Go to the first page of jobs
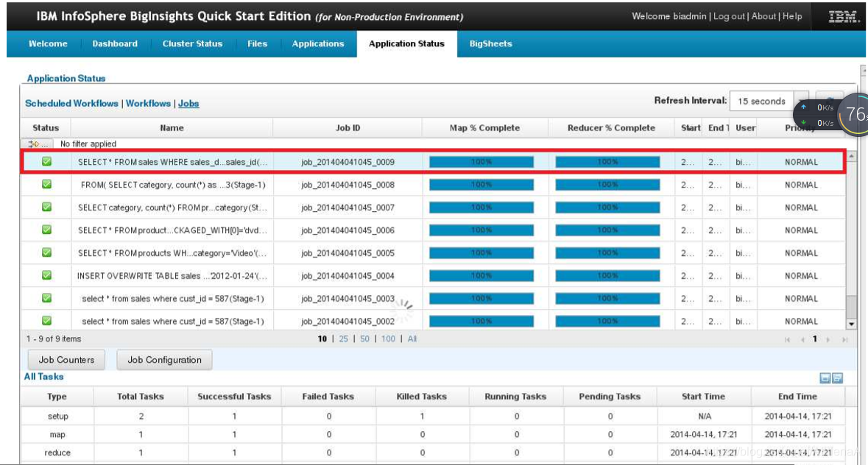Viewport: 868px width, 465px height. tap(788, 339)
